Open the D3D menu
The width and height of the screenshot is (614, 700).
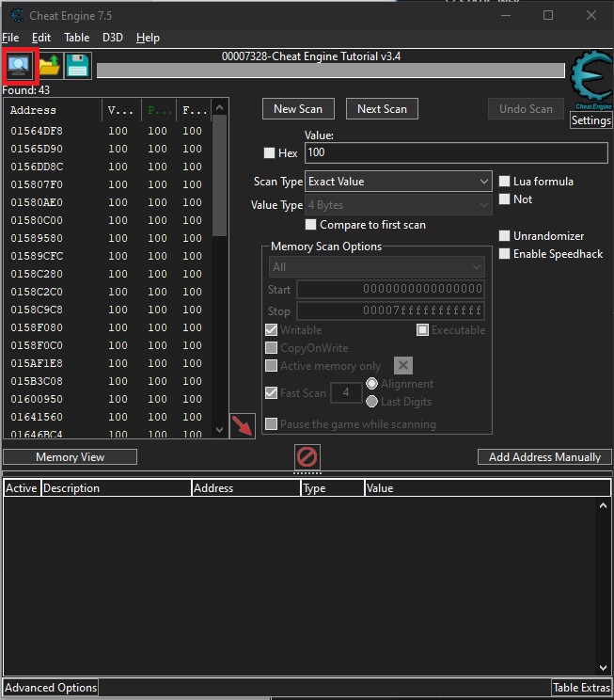coord(113,38)
